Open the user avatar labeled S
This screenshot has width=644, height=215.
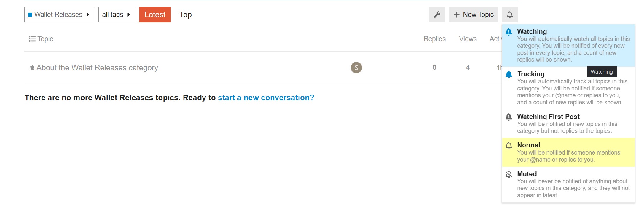click(356, 68)
